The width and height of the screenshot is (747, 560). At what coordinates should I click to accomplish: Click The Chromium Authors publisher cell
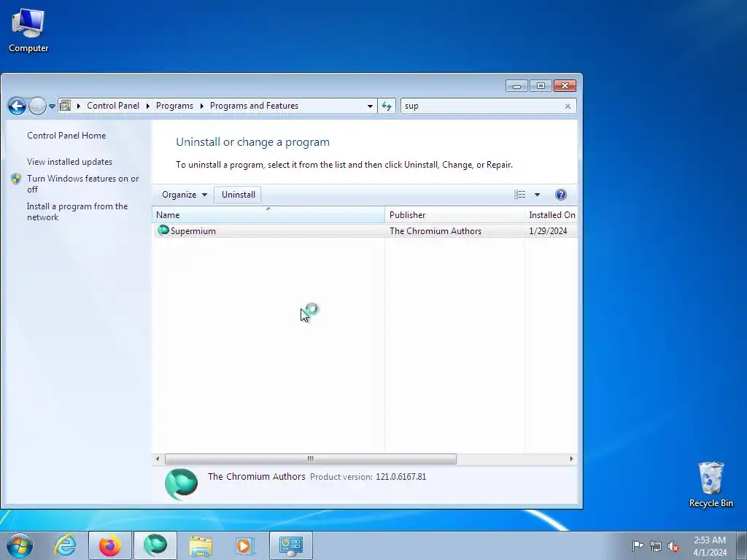point(436,231)
